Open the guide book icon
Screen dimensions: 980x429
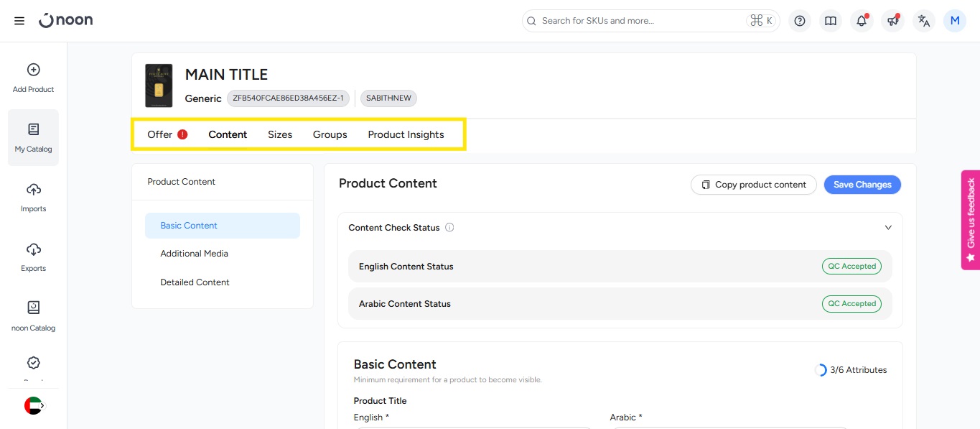pos(831,21)
